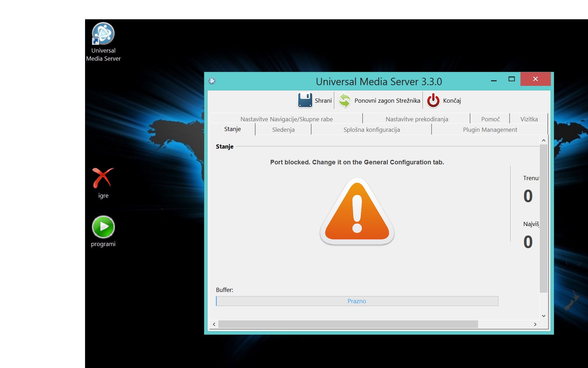Viewport: 588px width, 368px height.
Task: Click the Končaj button label
Action: click(452, 101)
